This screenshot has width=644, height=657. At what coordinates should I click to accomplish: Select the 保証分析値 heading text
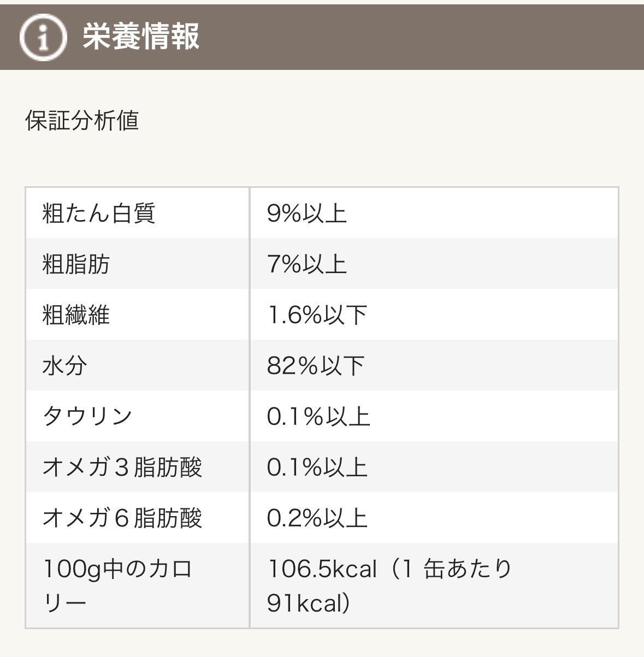pyautogui.click(x=82, y=120)
